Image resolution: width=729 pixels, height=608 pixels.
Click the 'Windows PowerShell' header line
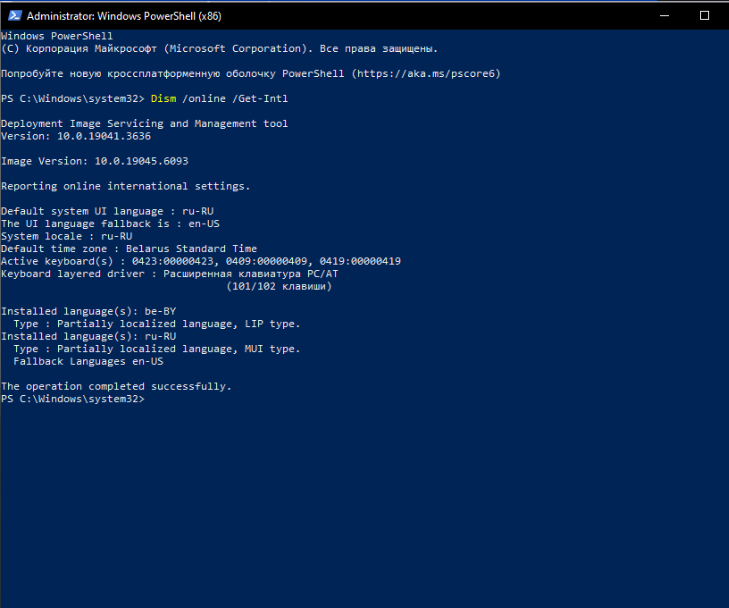[x=57, y=36]
